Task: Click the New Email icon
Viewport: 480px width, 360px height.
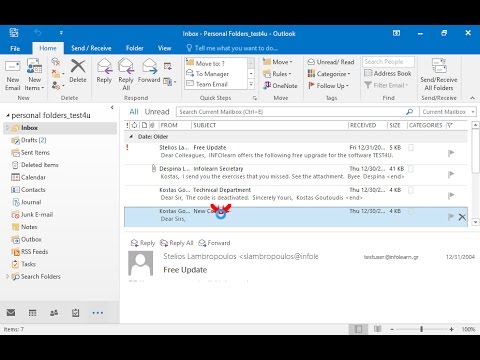Action: click(x=13, y=75)
